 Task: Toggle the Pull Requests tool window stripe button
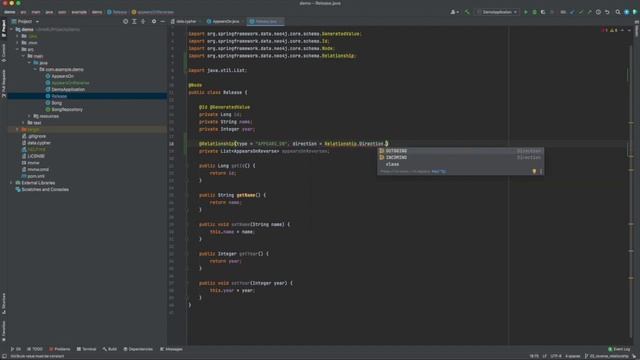click(x=4, y=83)
